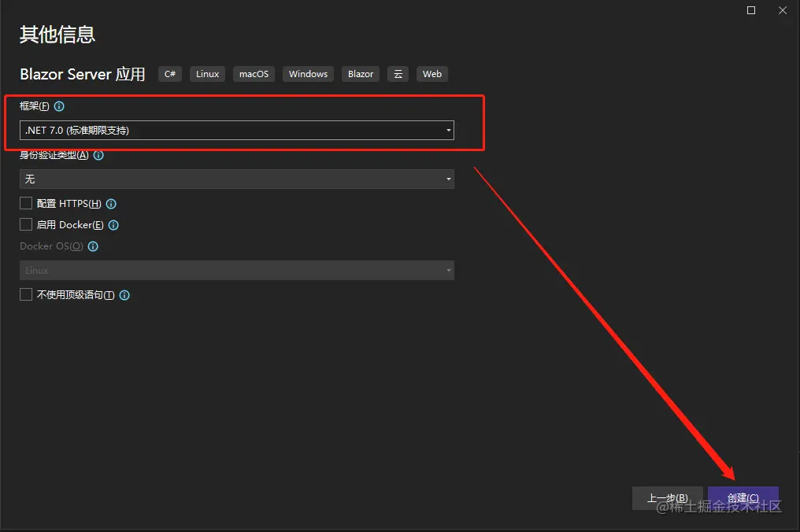Click the info icon beside 不使用顶级语句(T)

[124, 295]
